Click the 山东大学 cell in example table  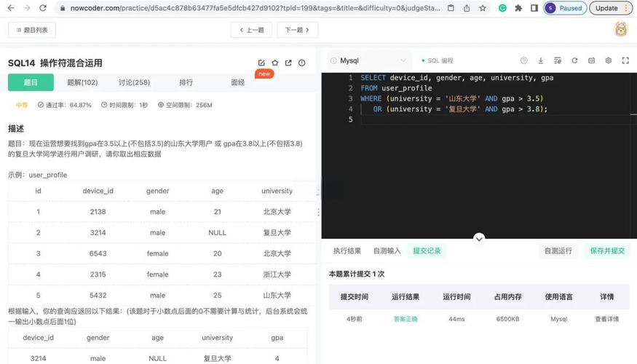(x=277, y=296)
